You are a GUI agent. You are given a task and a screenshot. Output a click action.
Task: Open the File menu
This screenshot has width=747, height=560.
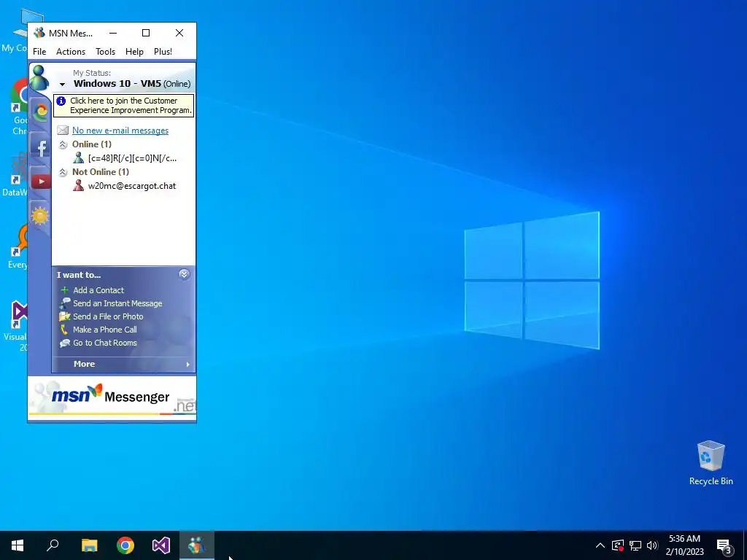39,52
